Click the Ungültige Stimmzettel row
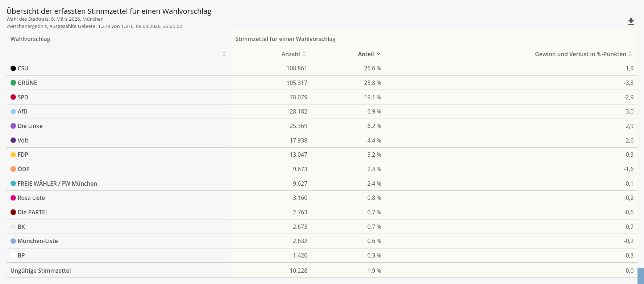Viewport: 644px width, 284px height. 41,271
